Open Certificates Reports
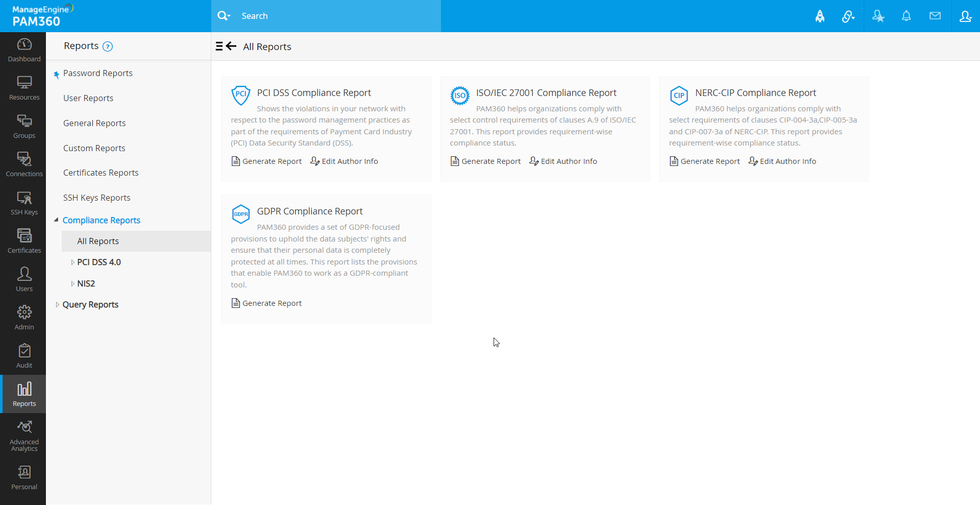The height and width of the screenshot is (505, 980). pos(101,173)
